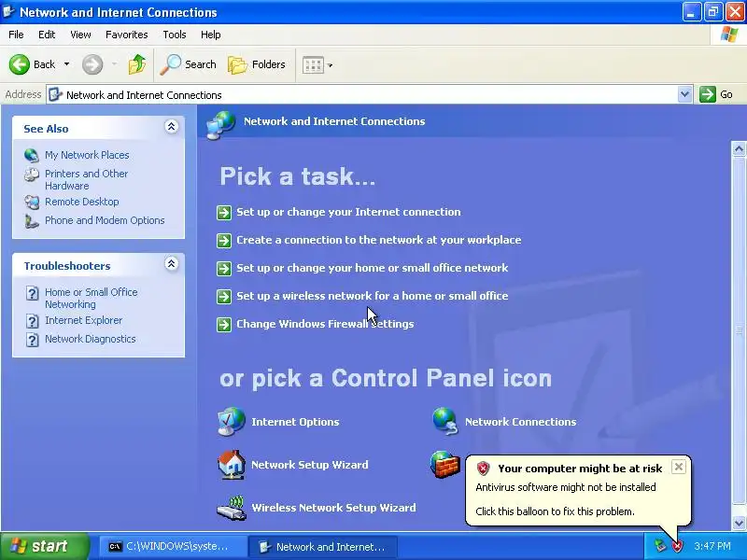Click the 'Your computer might be at risk' balloon
Image resolution: width=747 pixels, height=560 pixels.
[577, 491]
